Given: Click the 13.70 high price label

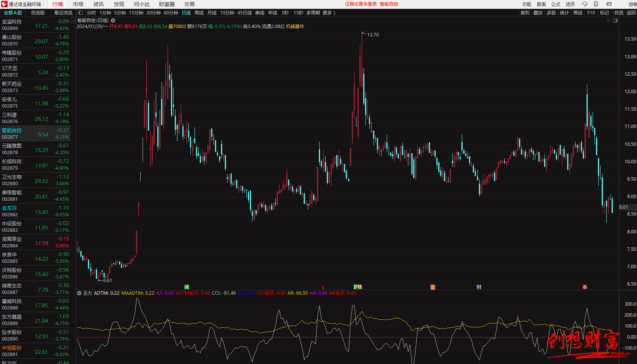Looking at the screenshot, I should click(373, 35).
